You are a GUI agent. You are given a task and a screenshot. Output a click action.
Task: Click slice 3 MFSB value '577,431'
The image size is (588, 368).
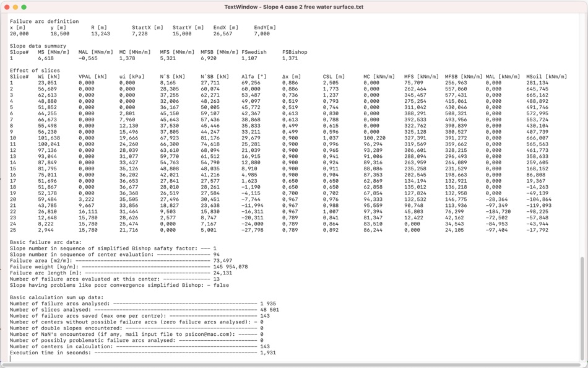click(x=456, y=95)
